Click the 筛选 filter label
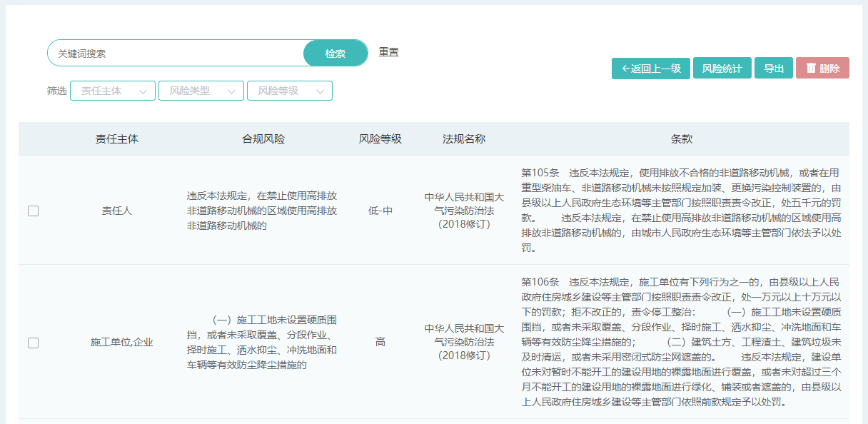 click(x=56, y=91)
